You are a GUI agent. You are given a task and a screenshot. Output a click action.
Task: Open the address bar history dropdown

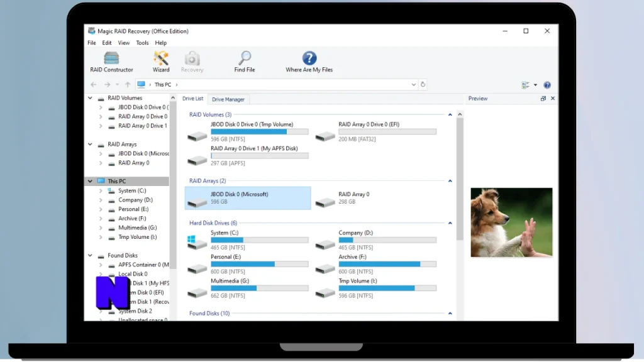414,85
